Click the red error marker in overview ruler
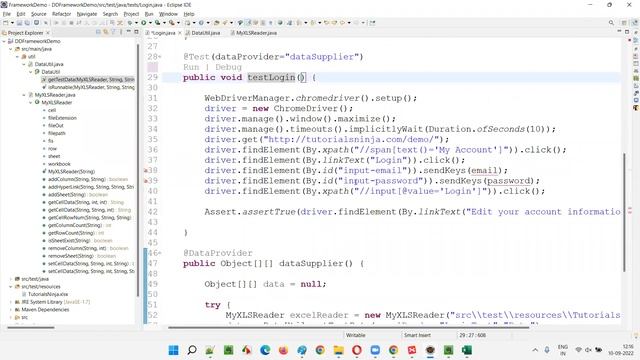This screenshot has height=360, width=640. 630,40
